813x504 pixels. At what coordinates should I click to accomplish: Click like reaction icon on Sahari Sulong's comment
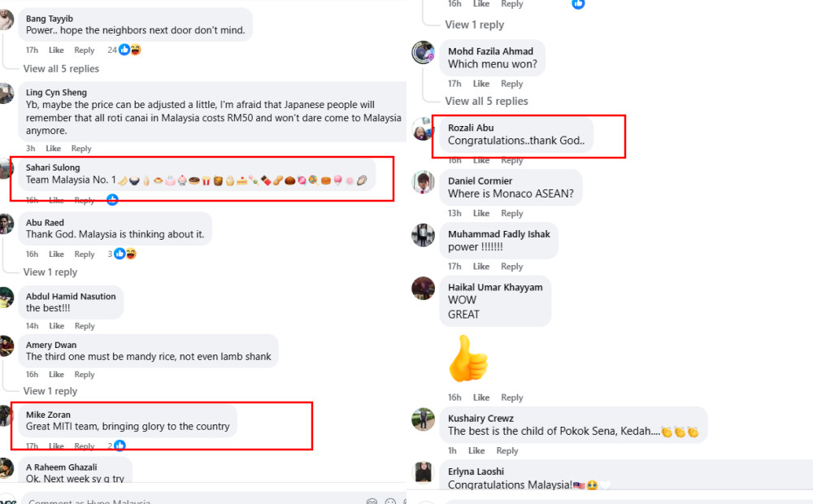[x=112, y=199]
